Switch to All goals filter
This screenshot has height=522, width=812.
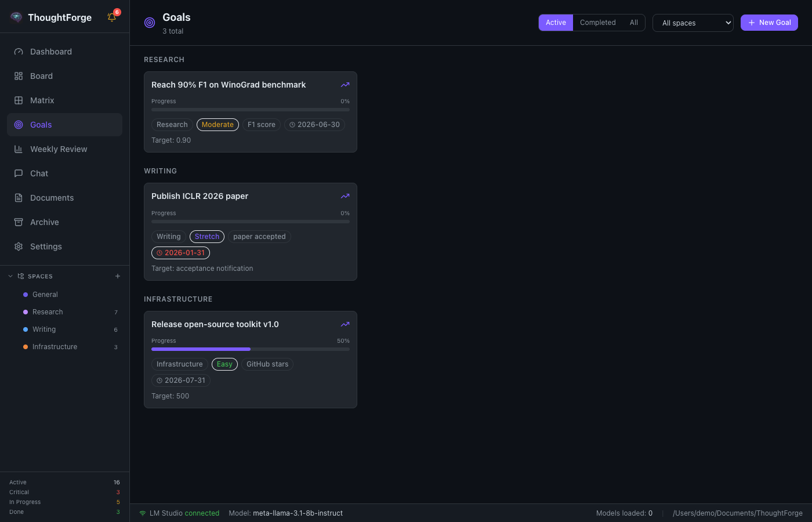634,23
